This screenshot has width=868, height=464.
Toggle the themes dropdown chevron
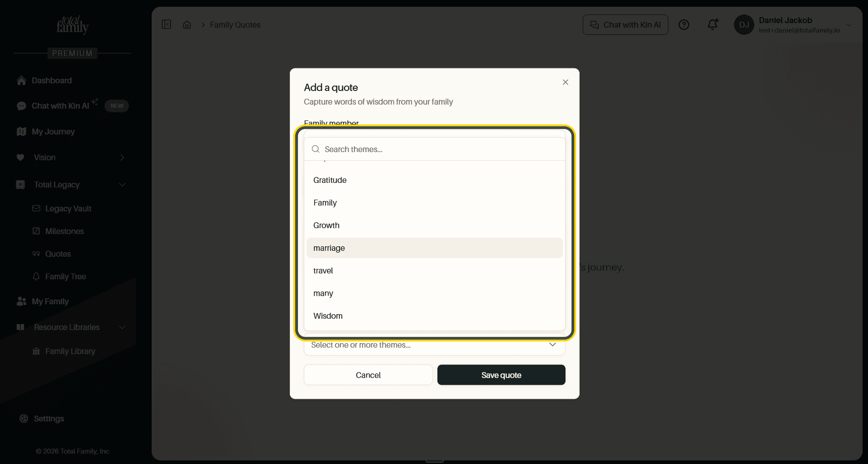coord(552,344)
